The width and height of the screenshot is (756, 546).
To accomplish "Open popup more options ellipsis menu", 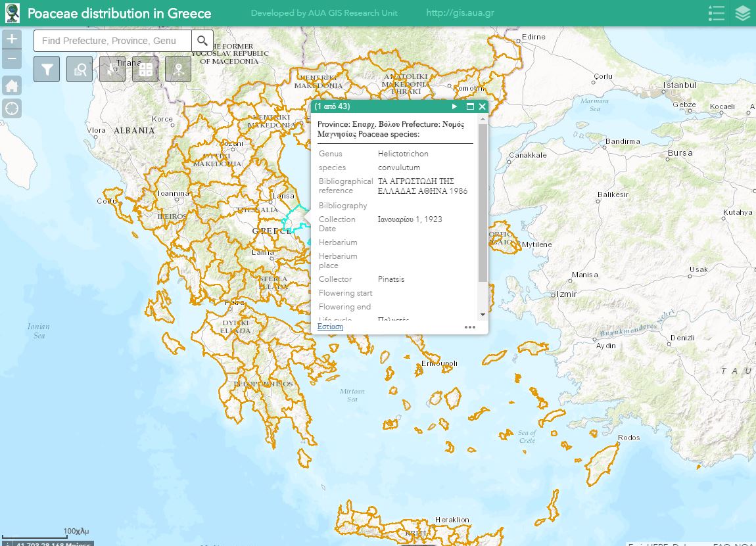I will pyautogui.click(x=470, y=327).
